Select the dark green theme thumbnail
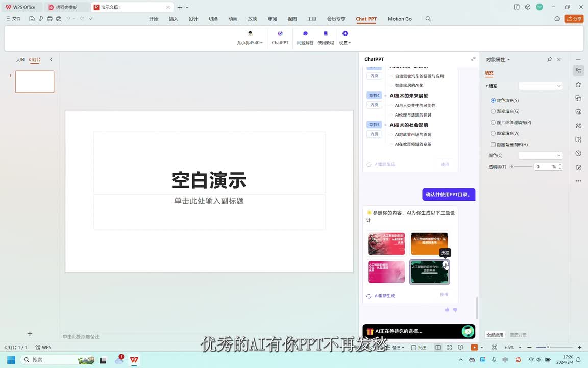Screen dimensions: 588x368 tap(429, 272)
